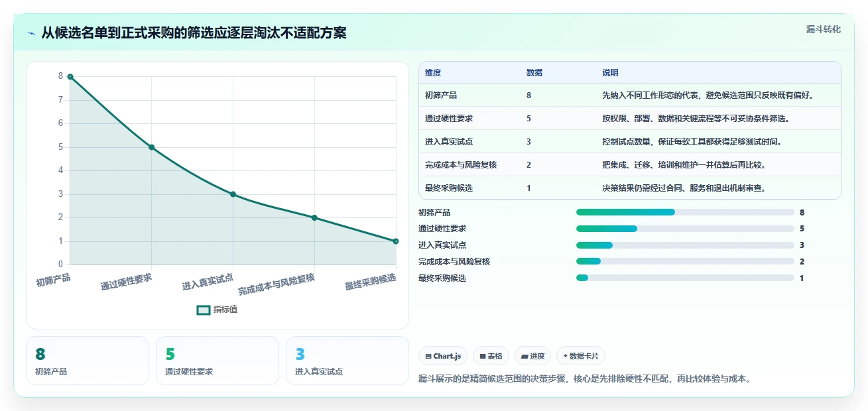
Task: Click the 漏斗转化 label in header
Action: pyautogui.click(x=824, y=29)
